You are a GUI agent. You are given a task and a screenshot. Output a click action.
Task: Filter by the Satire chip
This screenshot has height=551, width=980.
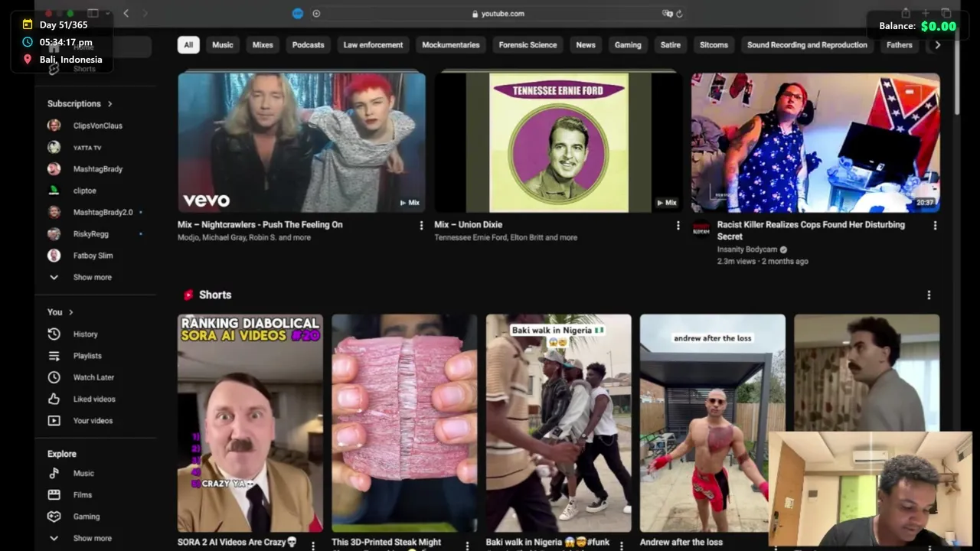671,45
